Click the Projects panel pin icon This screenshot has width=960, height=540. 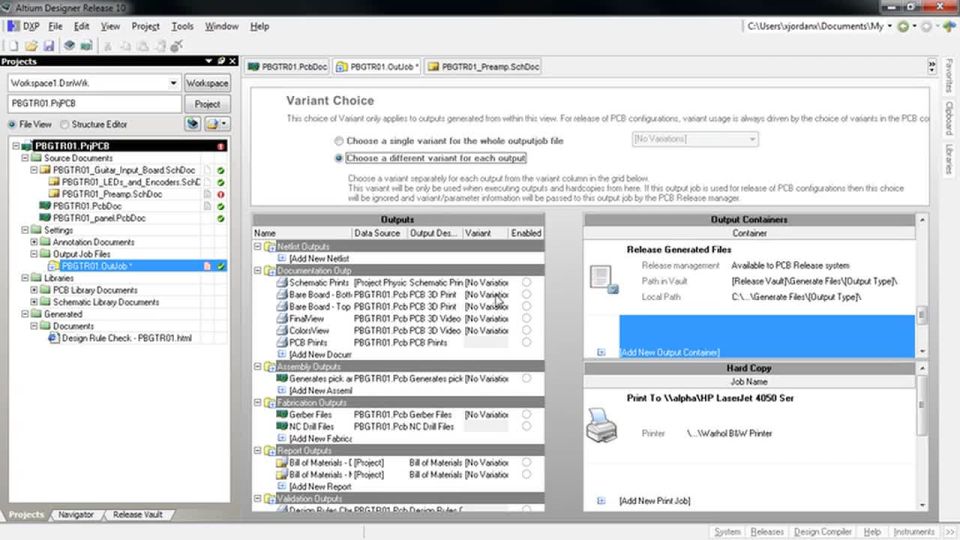pyautogui.click(x=221, y=61)
